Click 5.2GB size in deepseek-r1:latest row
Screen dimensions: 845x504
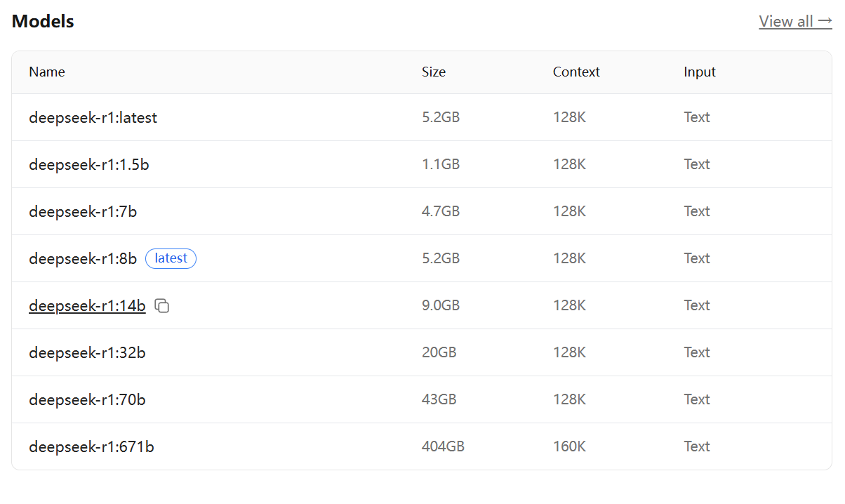441,117
